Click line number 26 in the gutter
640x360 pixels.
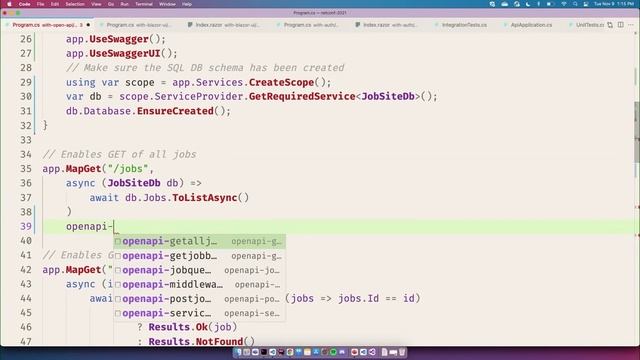(x=26, y=39)
